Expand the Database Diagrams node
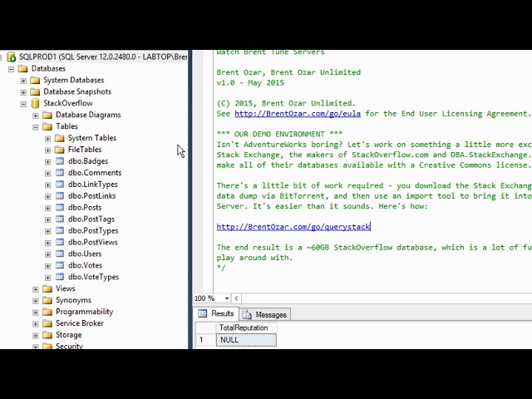The width and height of the screenshot is (532, 399). 36,116
